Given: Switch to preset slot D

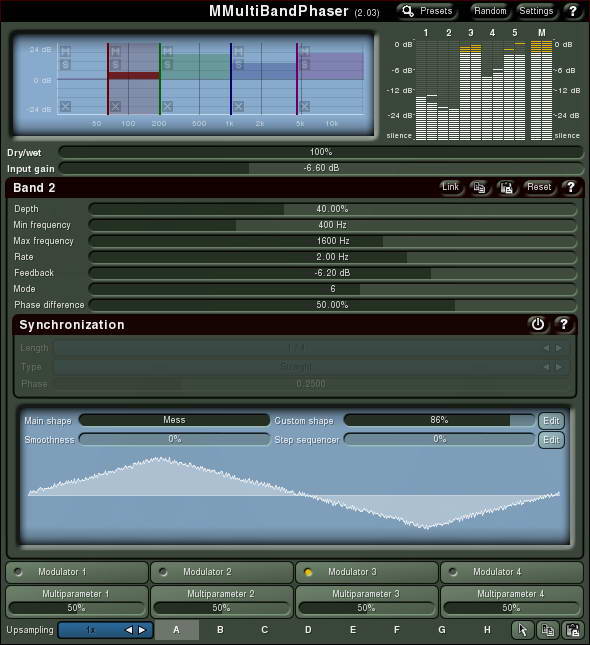Looking at the screenshot, I should coord(308,630).
